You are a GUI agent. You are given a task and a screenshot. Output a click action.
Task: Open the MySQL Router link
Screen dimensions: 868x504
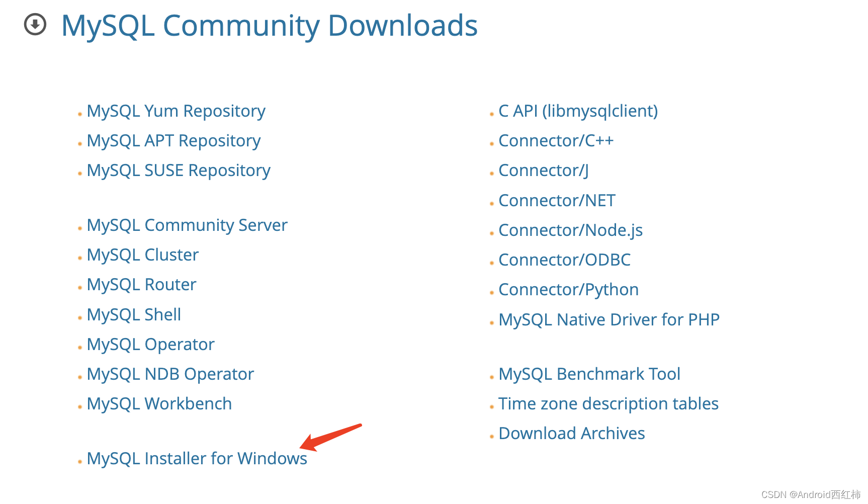pyautogui.click(x=141, y=285)
